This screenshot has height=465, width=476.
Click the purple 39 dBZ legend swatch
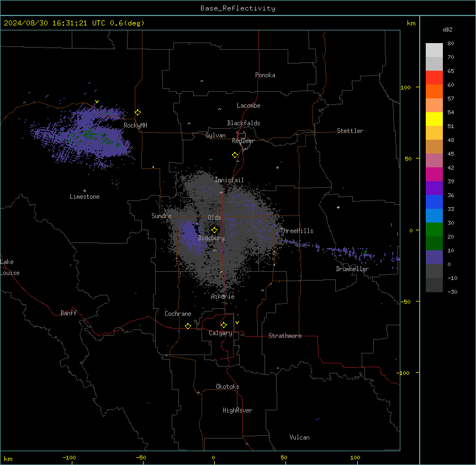coord(434,188)
